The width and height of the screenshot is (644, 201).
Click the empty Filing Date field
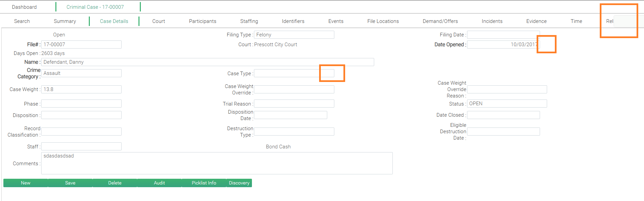pyautogui.click(x=503, y=35)
